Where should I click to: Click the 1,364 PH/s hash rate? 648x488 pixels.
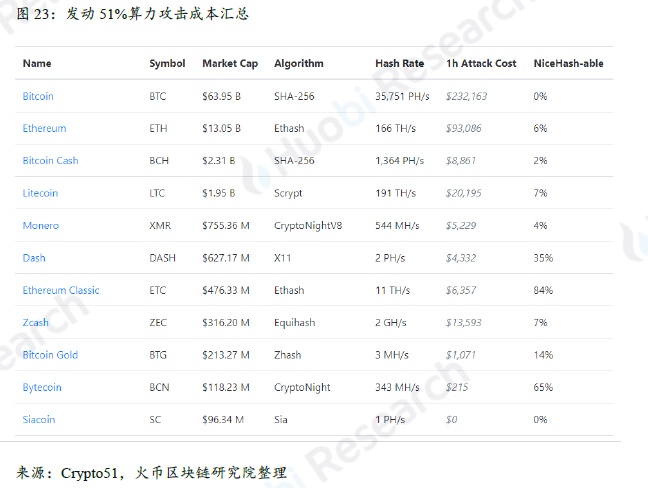point(400,161)
